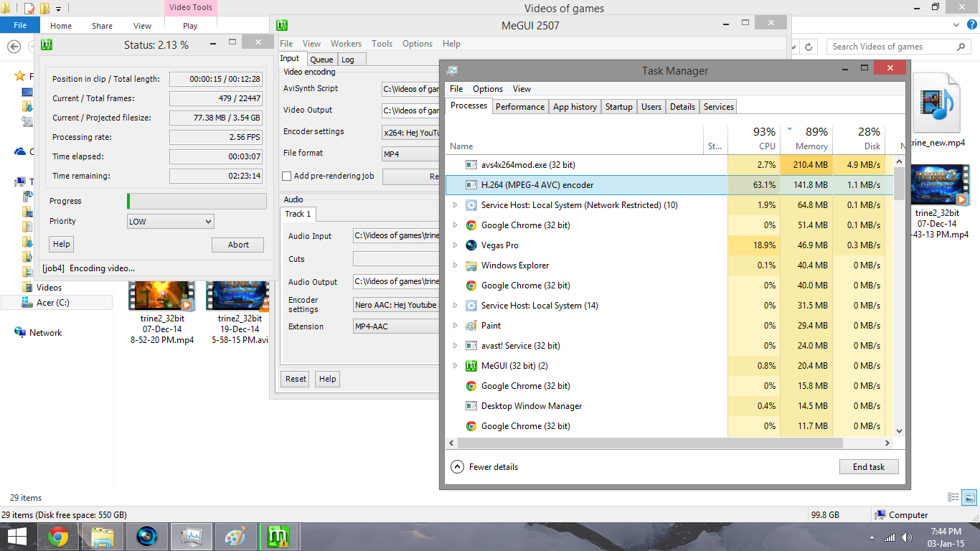980x551 pixels.
Task: Expand the Paint process group
Action: click(455, 326)
